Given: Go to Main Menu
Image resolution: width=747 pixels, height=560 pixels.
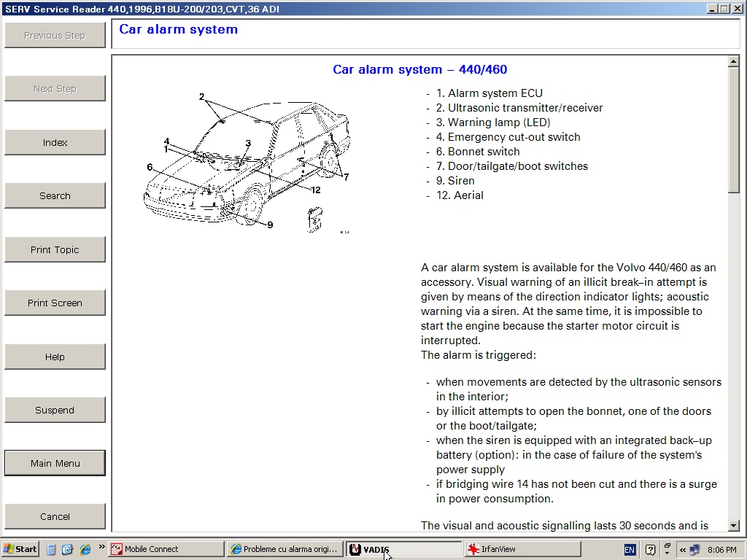Looking at the screenshot, I should (55, 463).
